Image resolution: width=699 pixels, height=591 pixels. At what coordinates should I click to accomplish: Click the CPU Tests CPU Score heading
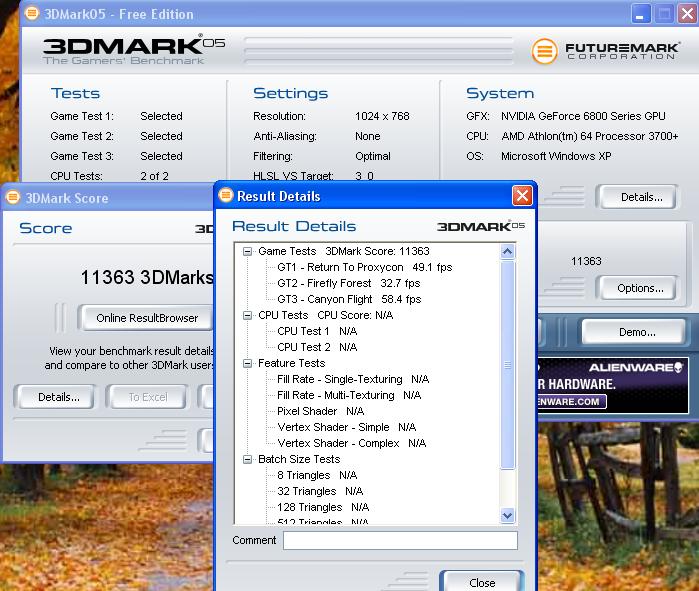(x=325, y=316)
